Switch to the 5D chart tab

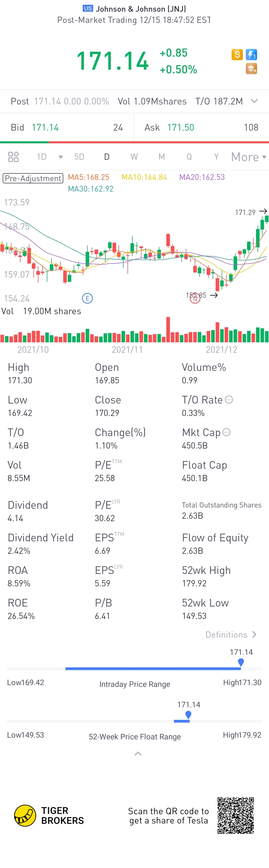(79, 157)
